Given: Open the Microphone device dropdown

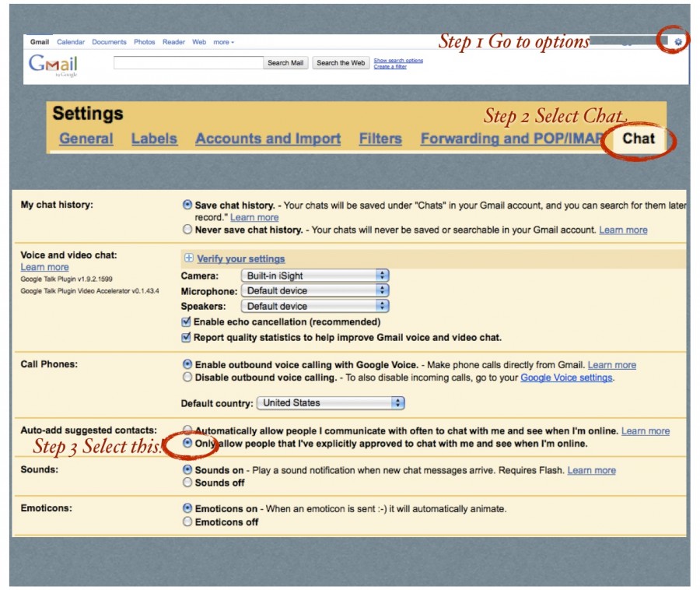Looking at the screenshot, I should click(x=314, y=290).
